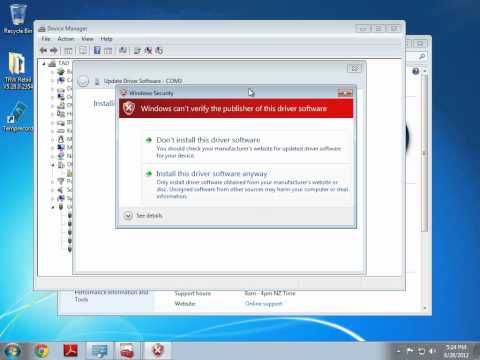Collapse the expanded Other devices category
Viewport: 480px width, 360px height.
(52, 164)
